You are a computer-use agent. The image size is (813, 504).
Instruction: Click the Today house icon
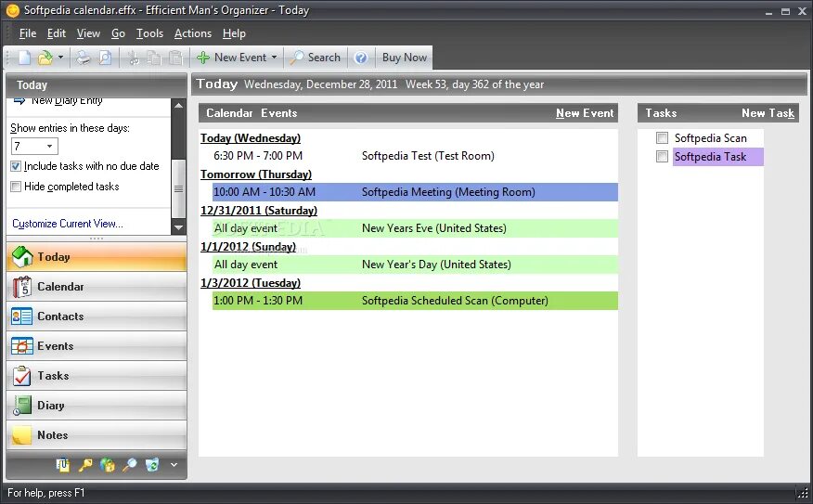(22, 257)
